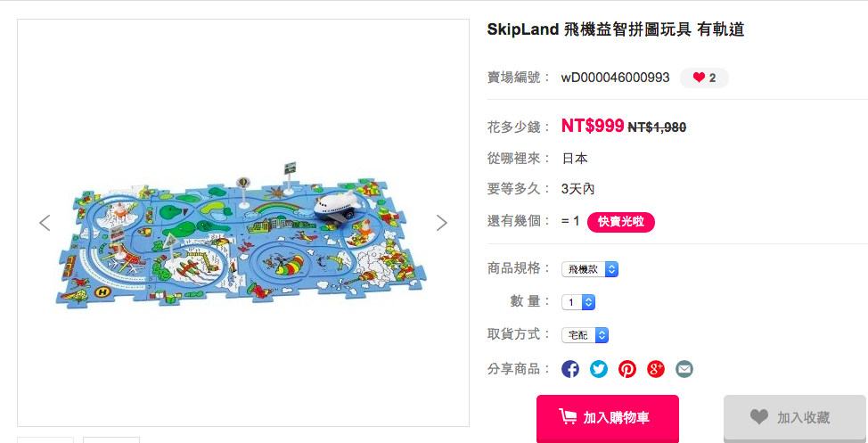Share the product on Facebook
Screen dimensions: 868x443
click(x=570, y=369)
